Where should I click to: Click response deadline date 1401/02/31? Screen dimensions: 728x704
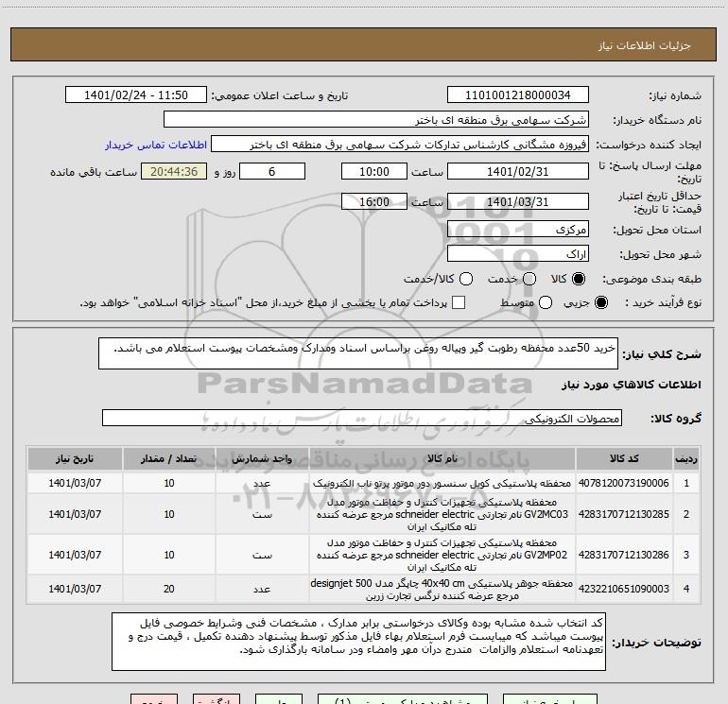click(518, 172)
